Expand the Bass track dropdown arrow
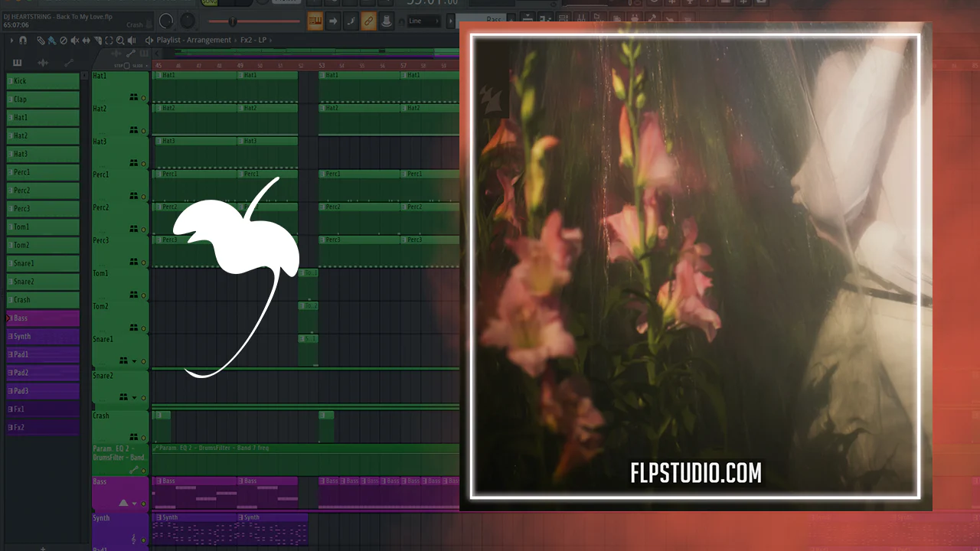 tap(135, 504)
